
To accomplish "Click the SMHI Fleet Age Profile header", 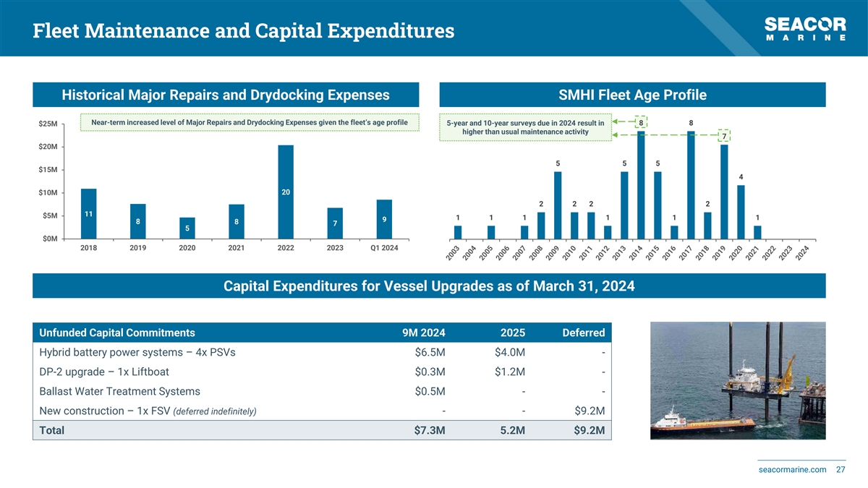I will tap(632, 95).
